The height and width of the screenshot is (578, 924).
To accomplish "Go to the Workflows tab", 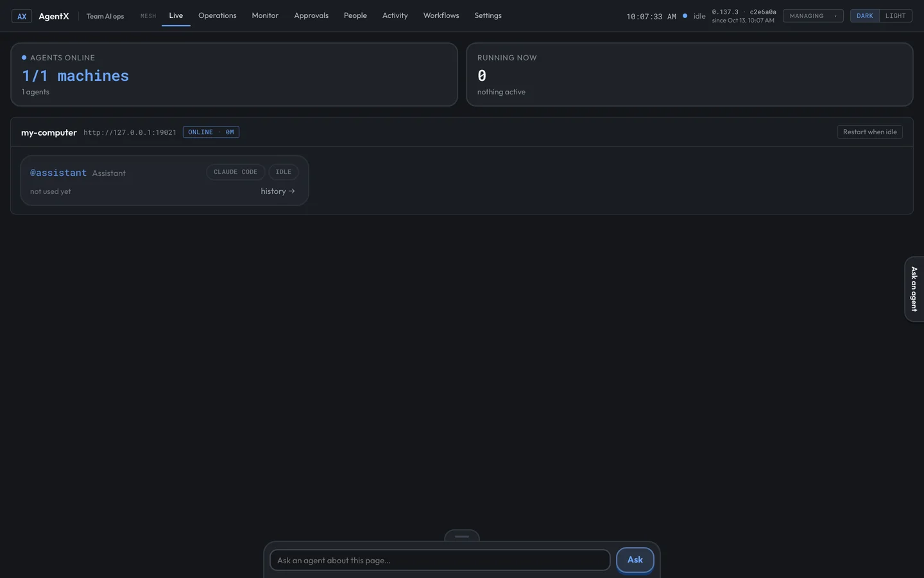I will (x=441, y=15).
